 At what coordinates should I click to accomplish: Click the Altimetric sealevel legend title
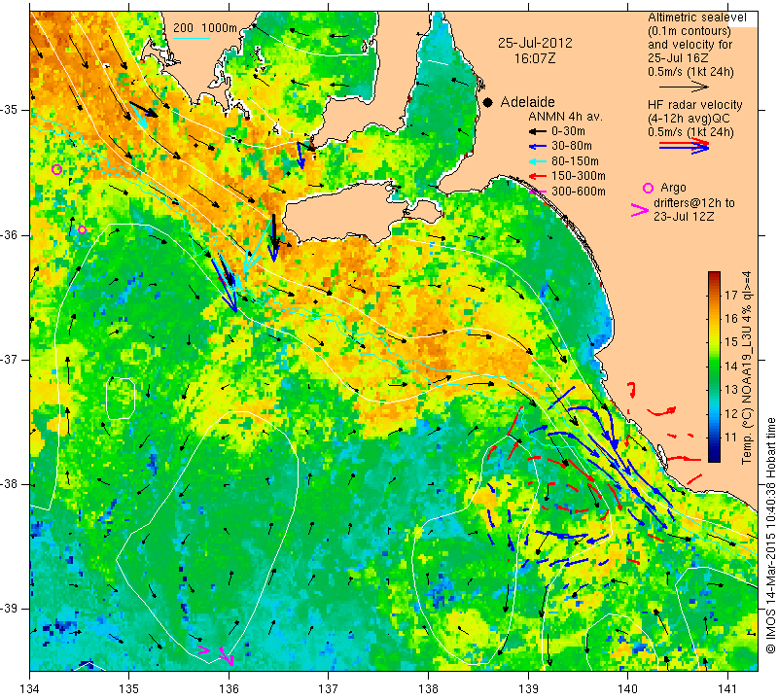pos(697,17)
